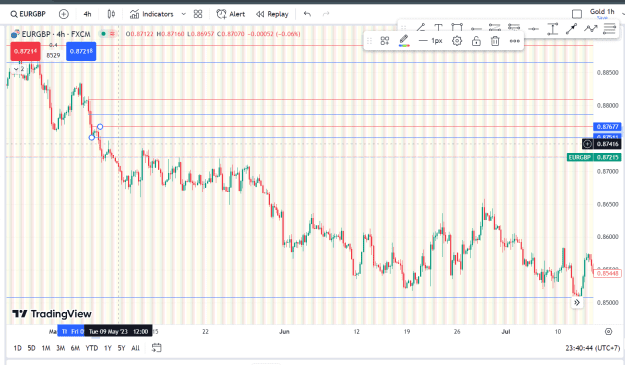Click the Tue 09 May '23 12:00 date label
This screenshot has height=365, width=625.
click(118, 332)
